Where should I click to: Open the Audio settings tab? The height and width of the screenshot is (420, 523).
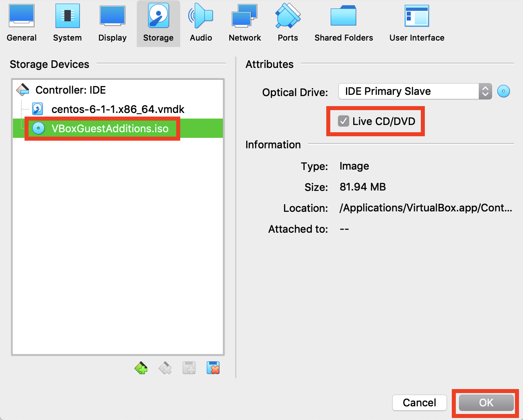(201, 23)
